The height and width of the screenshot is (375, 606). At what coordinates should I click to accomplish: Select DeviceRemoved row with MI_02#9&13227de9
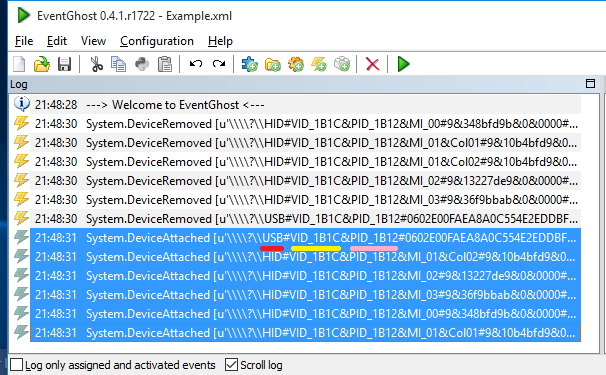[x=305, y=181]
